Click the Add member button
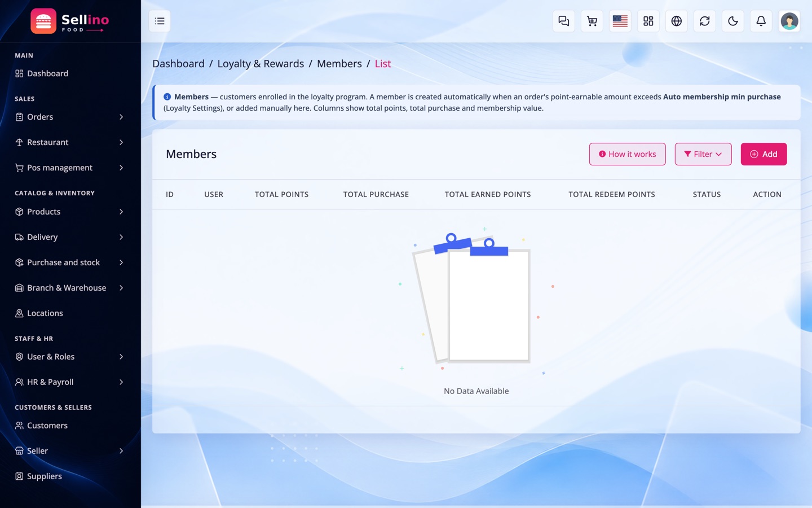This screenshot has height=508, width=812. coord(764,154)
